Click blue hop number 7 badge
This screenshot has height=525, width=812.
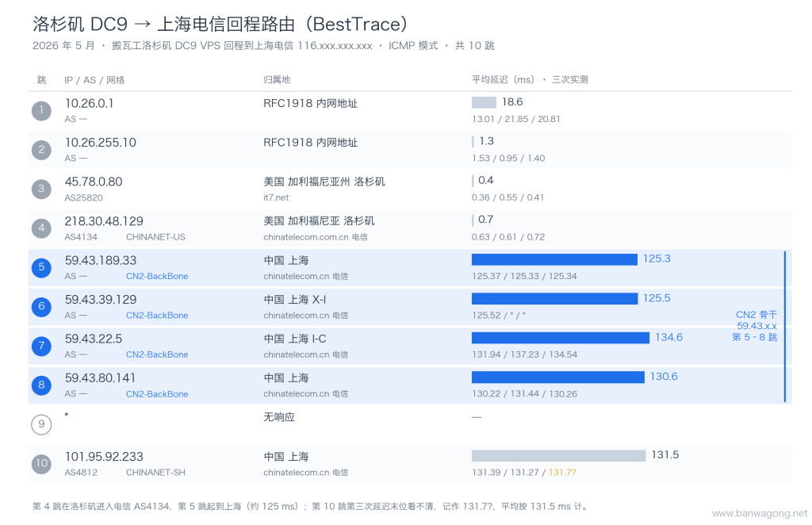pyautogui.click(x=41, y=346)
